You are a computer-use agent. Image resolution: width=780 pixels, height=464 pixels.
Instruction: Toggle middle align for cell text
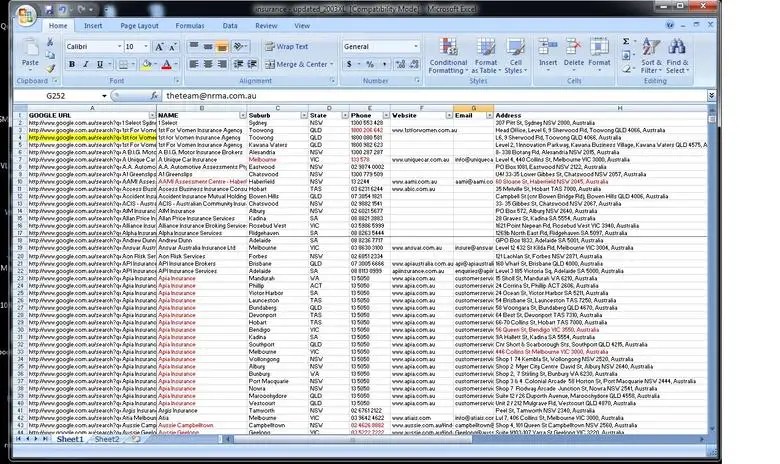pos(208,46)
